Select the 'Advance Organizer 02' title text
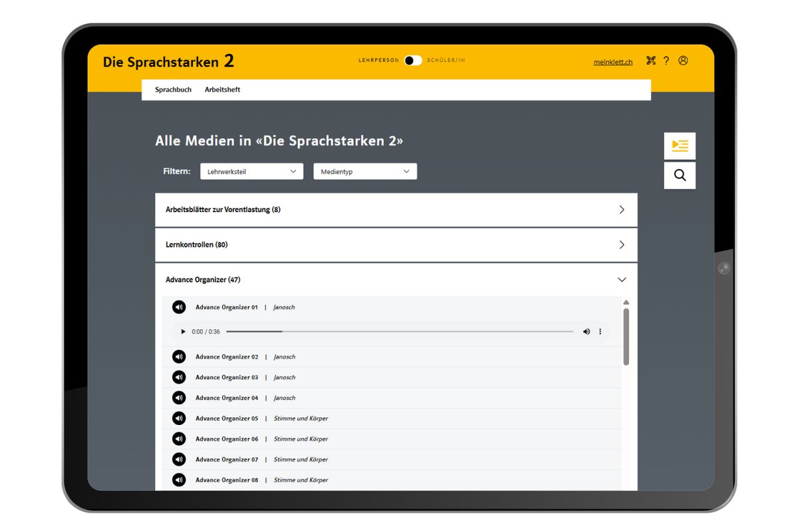 227,357
